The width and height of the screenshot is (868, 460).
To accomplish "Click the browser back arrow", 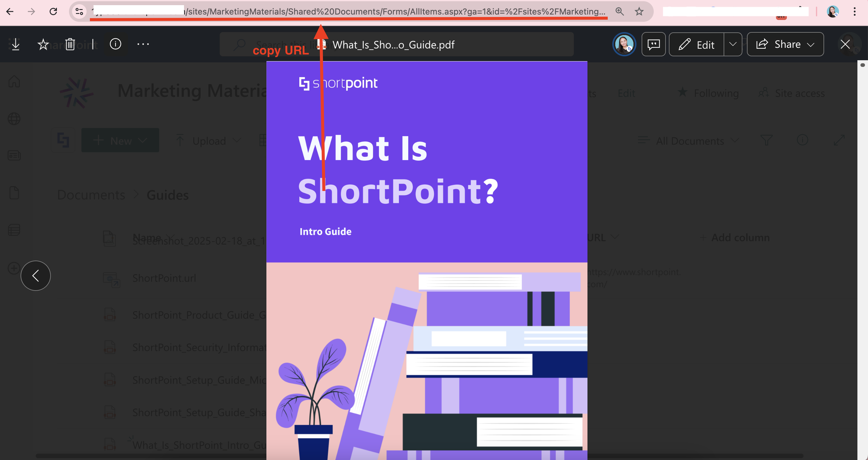I will [x=10, y=11].
